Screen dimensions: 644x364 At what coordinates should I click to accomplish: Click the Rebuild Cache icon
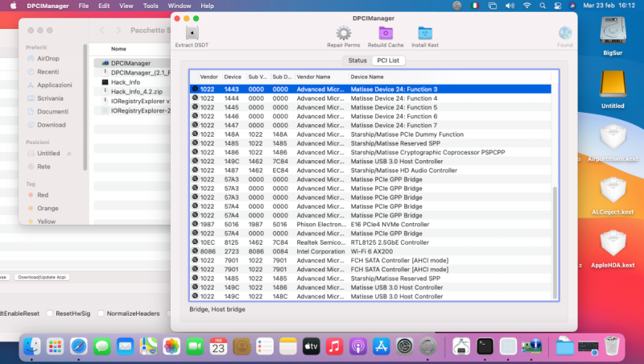[386, 34]
